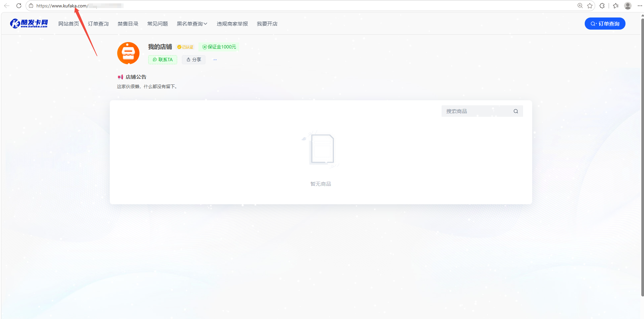
Task: Click the 保证金1000元 deposit badge
Action: click(219, 47)
